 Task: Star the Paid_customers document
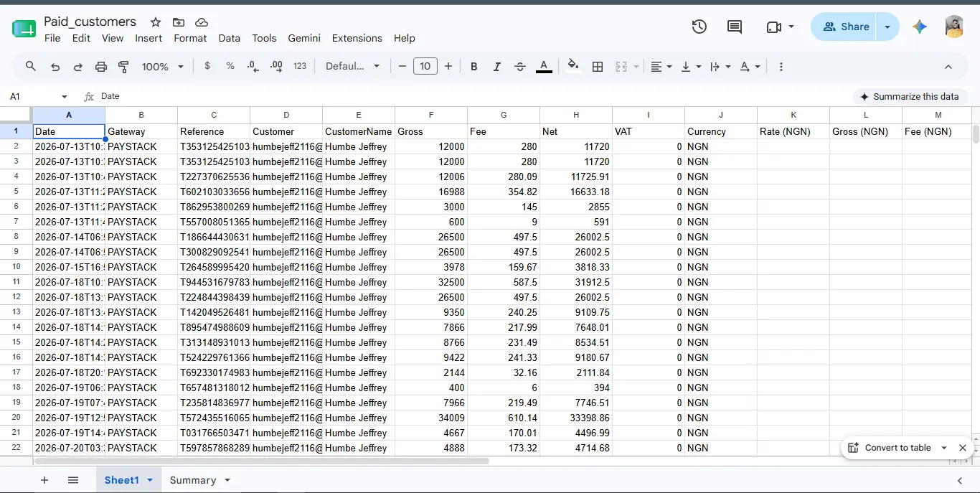(x=156, y=22)
